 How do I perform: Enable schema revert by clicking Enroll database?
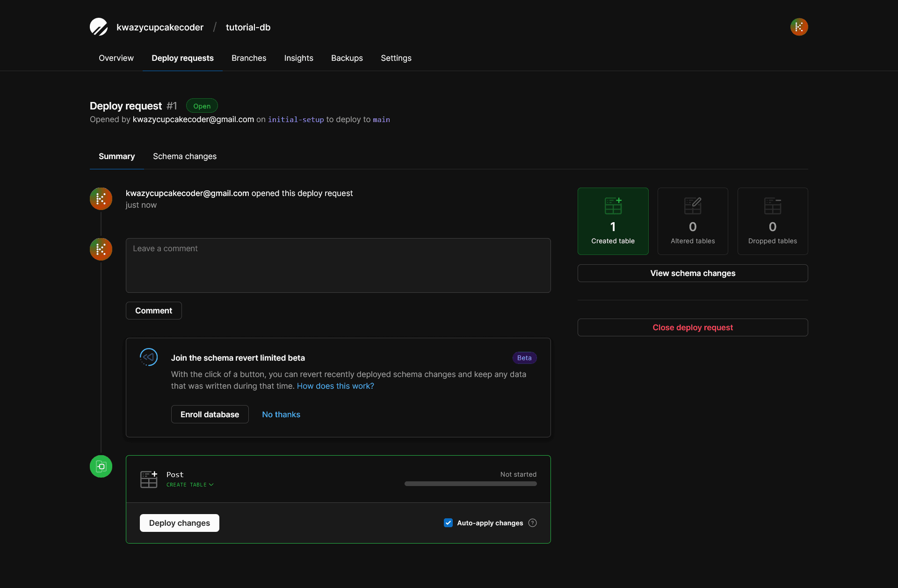209,414
